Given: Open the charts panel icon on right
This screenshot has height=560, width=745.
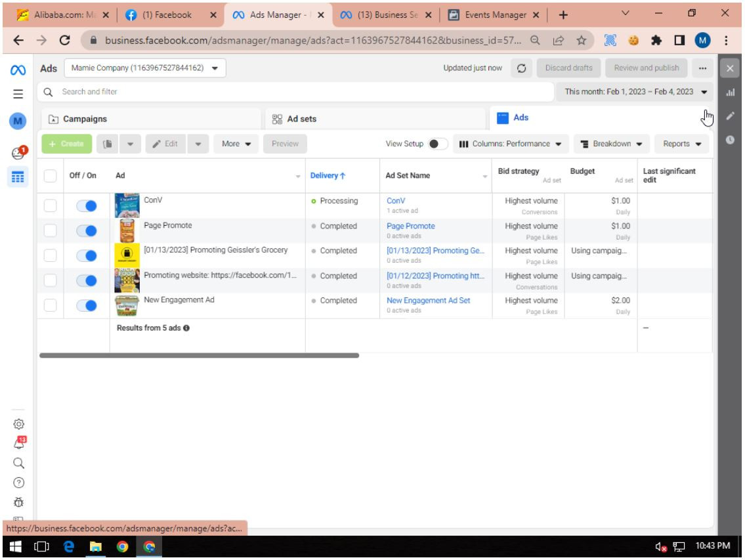Looking at the screenshot, I should pyautogui.click(x=731, y=92).
